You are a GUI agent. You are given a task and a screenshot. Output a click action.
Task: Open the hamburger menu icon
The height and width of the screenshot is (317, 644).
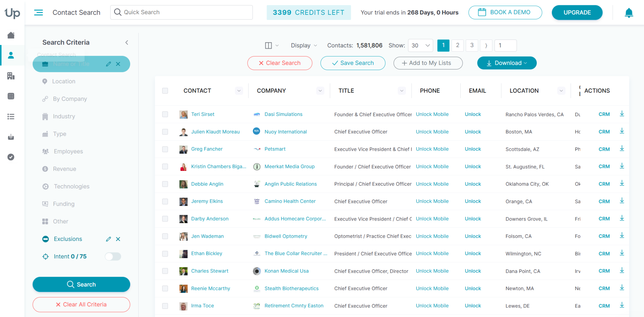click(x=38, y=13)
